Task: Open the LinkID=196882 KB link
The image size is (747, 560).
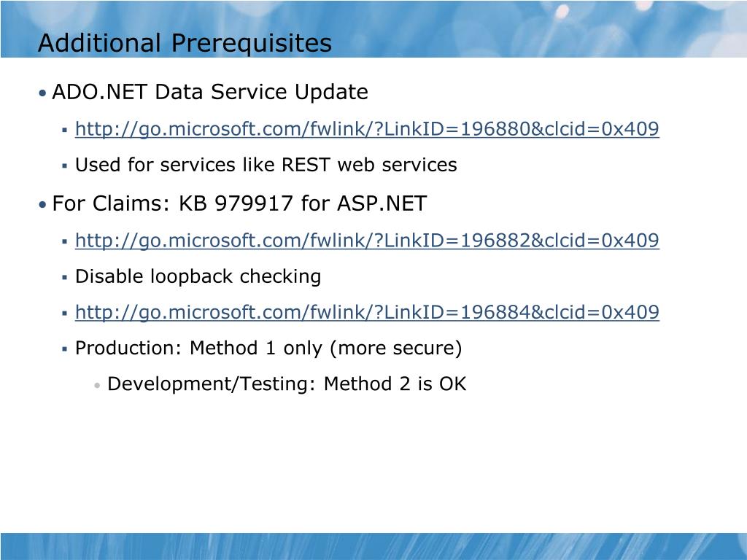Action: [368, 241]
